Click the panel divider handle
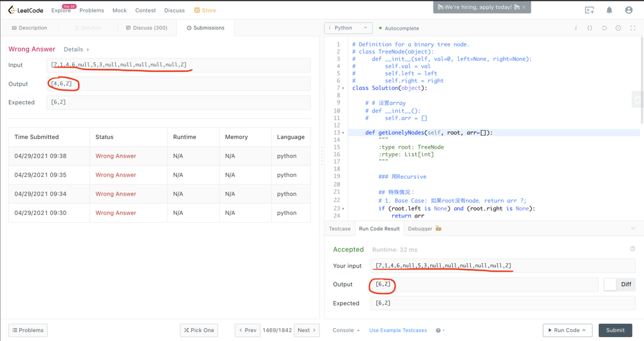This screenshot has width=644, height=341. point(322,156)
